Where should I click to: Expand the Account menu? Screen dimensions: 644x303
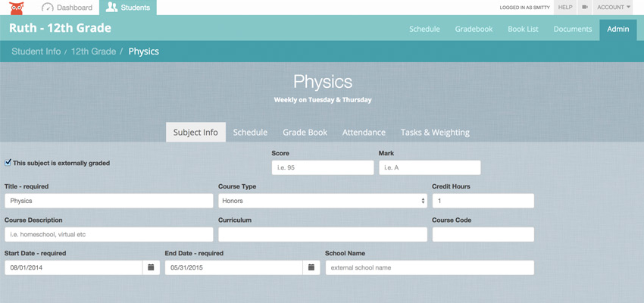tap(614, 8)
